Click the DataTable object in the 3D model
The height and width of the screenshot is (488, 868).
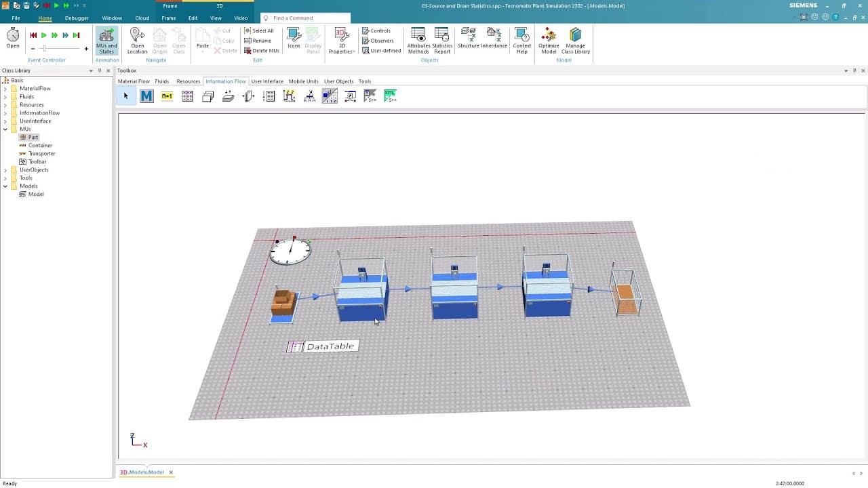[x=322, y=346]
